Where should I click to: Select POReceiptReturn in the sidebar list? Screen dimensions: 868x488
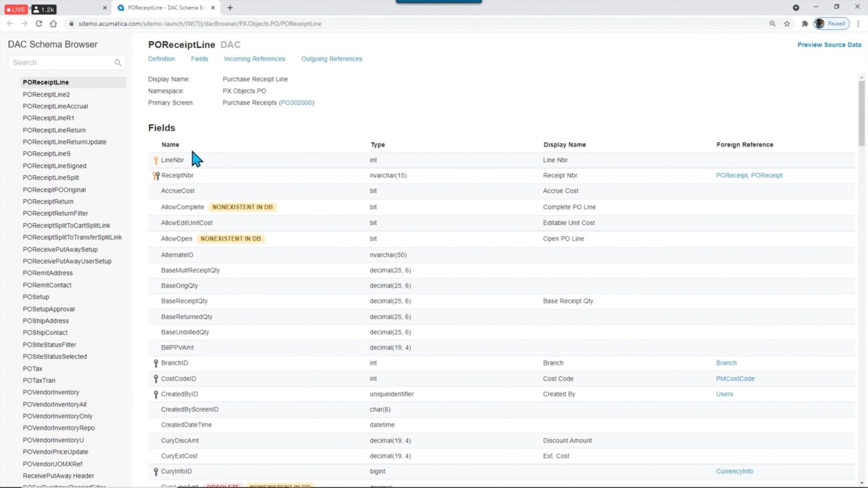pyautogui.click(x=48, y=201)
